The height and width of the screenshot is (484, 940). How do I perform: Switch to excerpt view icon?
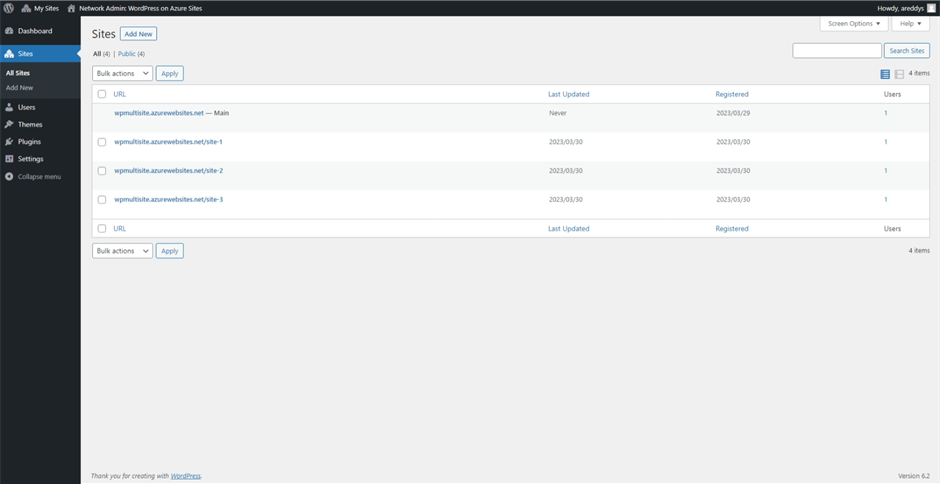[899, 74]
